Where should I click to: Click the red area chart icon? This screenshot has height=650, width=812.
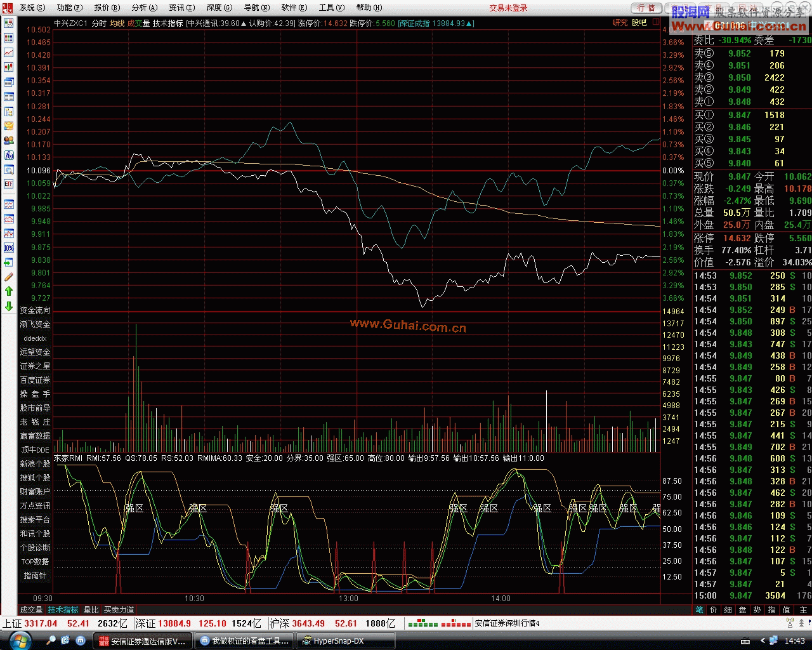pyautogui.click(x=9, y=219)
